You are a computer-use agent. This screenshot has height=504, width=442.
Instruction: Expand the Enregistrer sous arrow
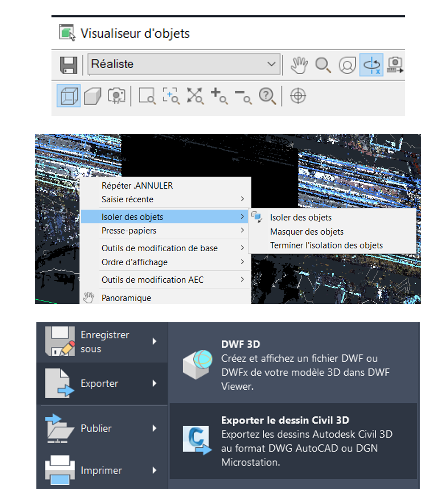(154, 341)
